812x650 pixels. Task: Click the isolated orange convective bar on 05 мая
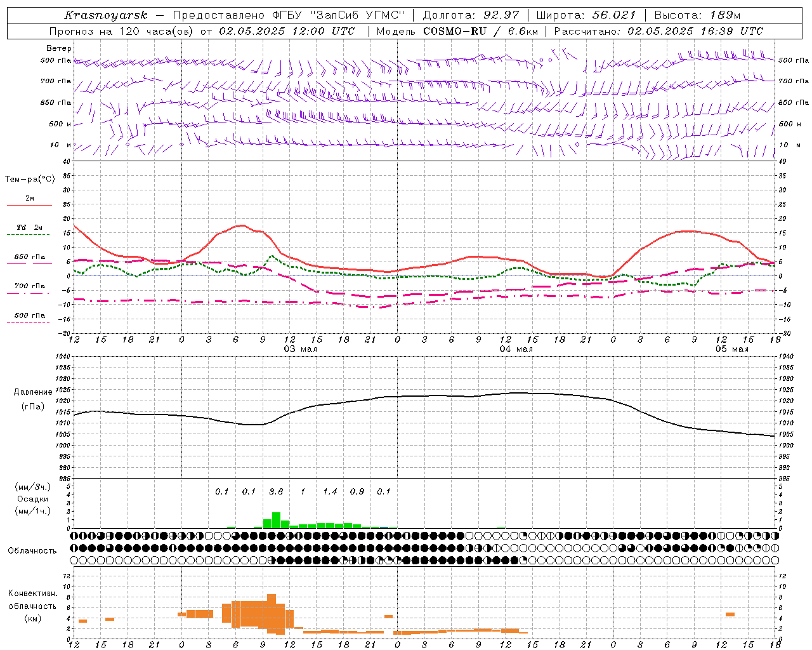coord(730,614)
